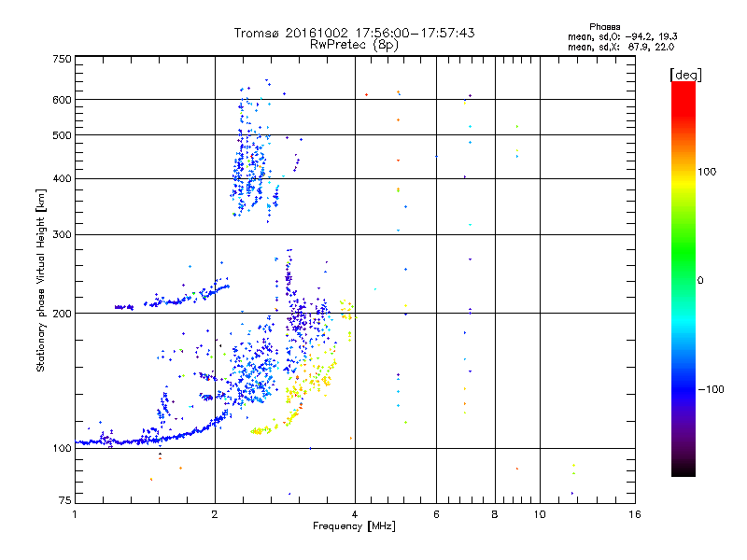The height and width of the screenshot is (560, 747).
Task: Click the colorbar label "0"
Action: (700, 281)
